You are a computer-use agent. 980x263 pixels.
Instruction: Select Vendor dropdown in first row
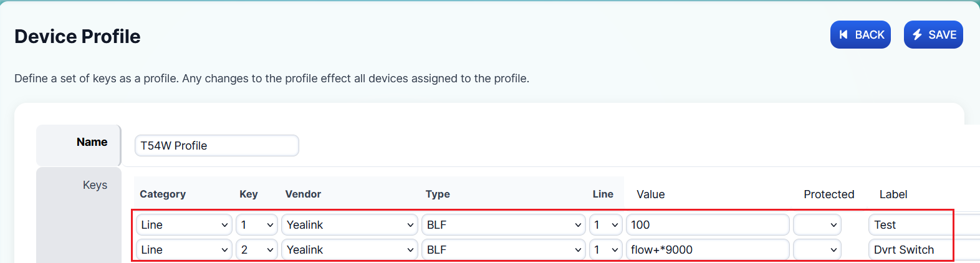350,225
